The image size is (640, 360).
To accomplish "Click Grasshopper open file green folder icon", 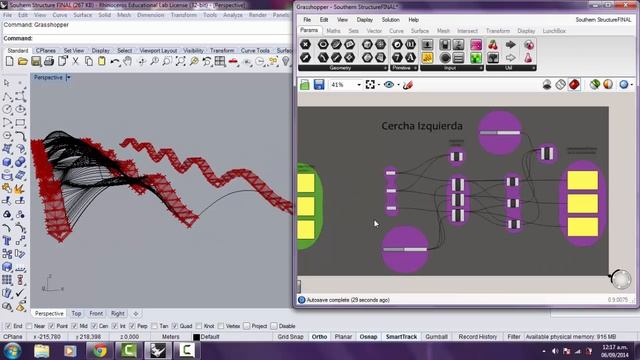I will coord(304,84).
